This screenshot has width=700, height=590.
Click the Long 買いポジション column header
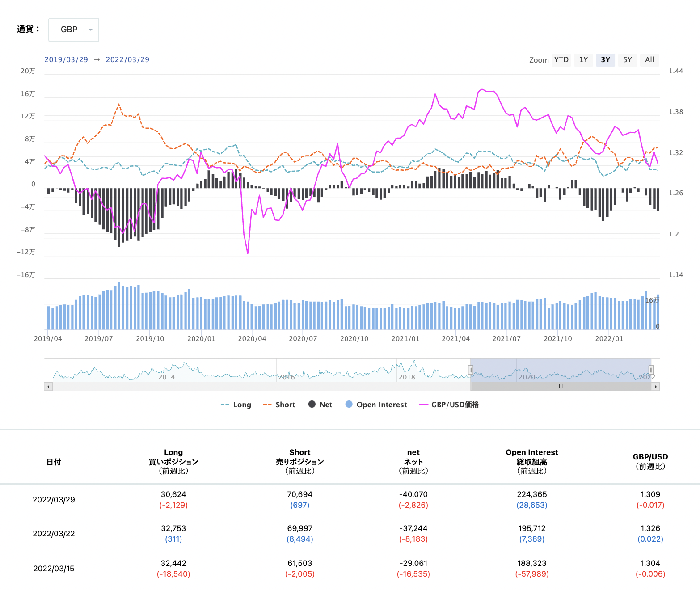[173, 462]
